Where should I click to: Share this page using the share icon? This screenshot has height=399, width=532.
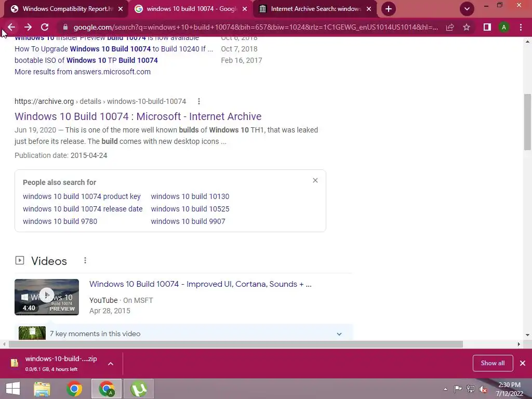(x=450, y=27)
